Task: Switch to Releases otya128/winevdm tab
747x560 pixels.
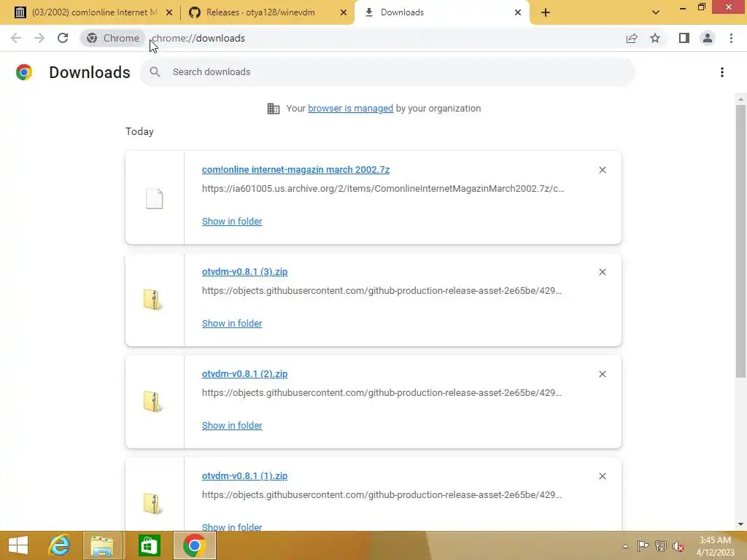Action: (x=267, y=12)
